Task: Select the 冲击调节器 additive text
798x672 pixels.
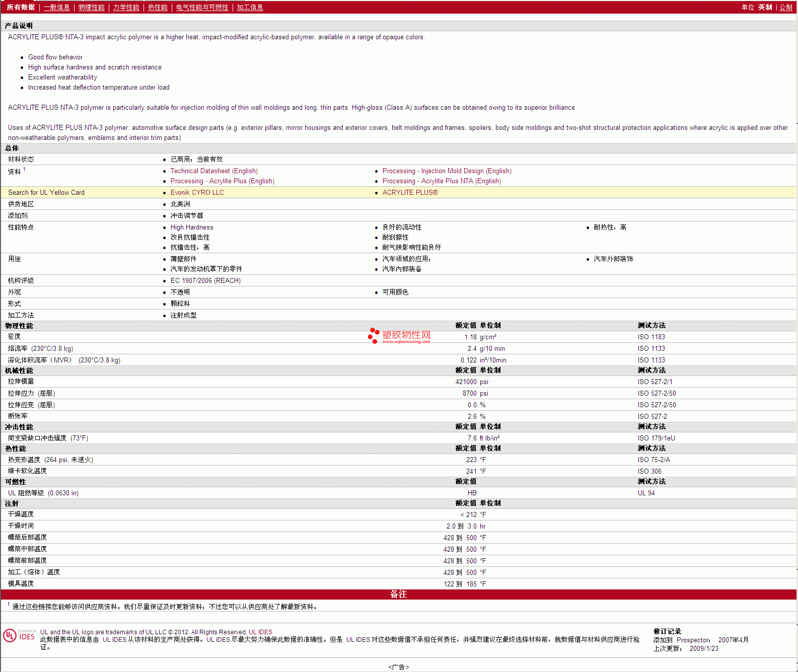Action: click(186, 215)
